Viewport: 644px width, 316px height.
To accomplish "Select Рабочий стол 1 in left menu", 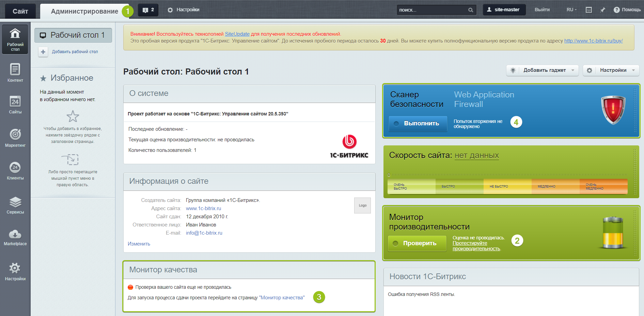I will (73, 35).
